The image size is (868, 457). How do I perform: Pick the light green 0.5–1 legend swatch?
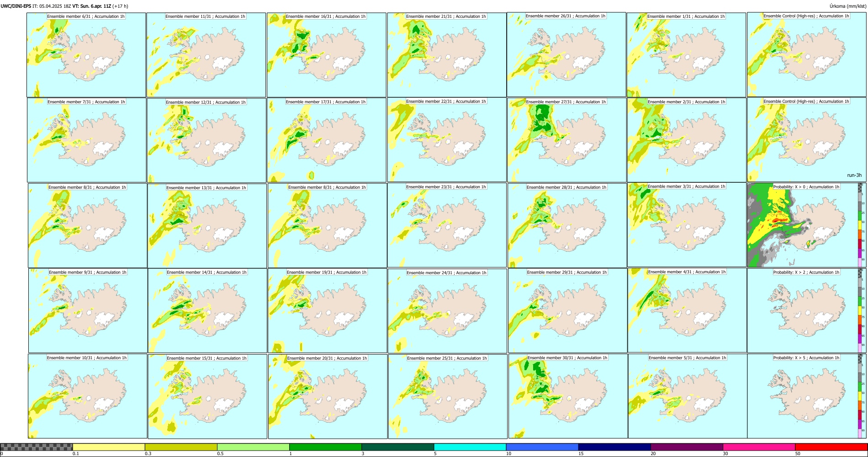click(253, 447)
